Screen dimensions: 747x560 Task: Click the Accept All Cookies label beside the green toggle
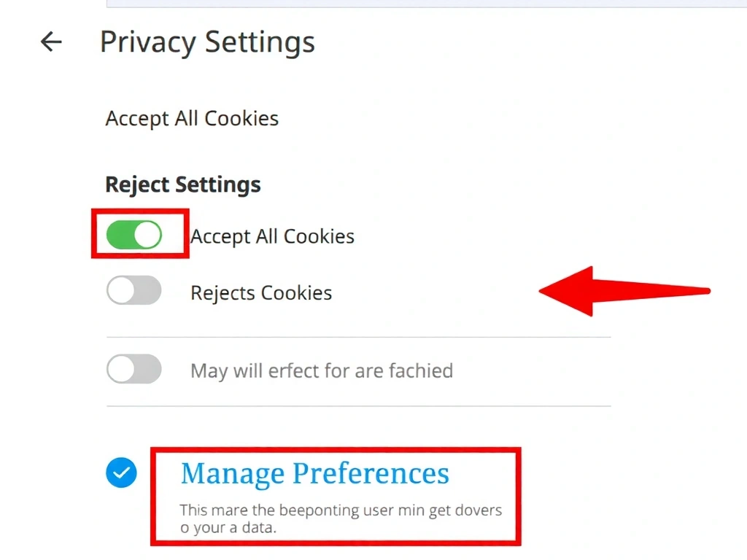tap(271, 236)
